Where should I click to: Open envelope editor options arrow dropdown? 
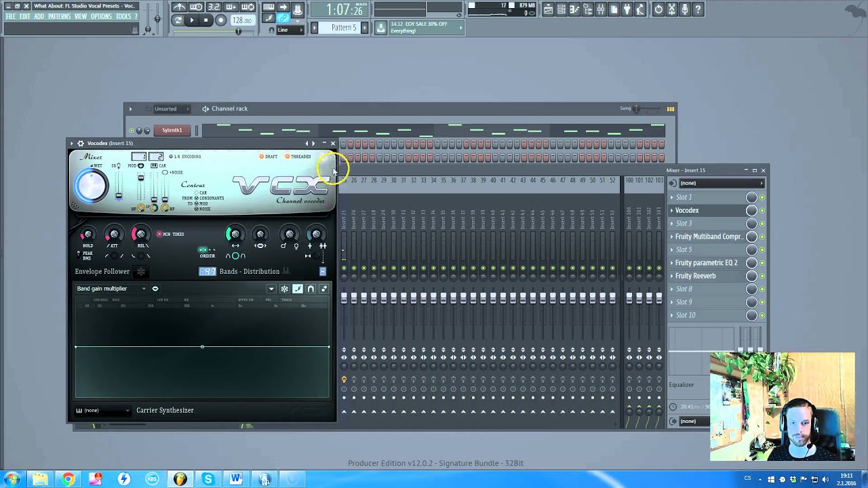coord(271,289)
